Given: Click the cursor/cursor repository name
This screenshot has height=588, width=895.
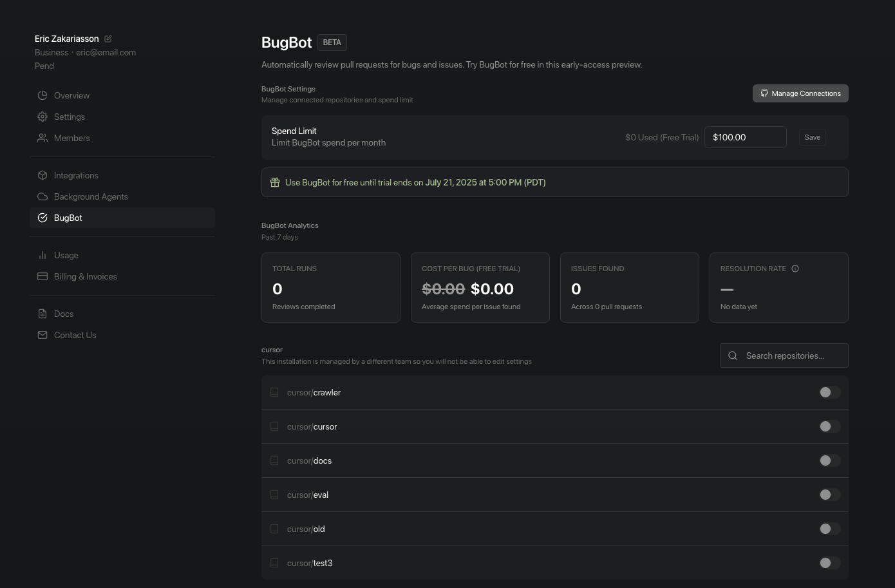Looking at the screenshot, I should 312,426.
